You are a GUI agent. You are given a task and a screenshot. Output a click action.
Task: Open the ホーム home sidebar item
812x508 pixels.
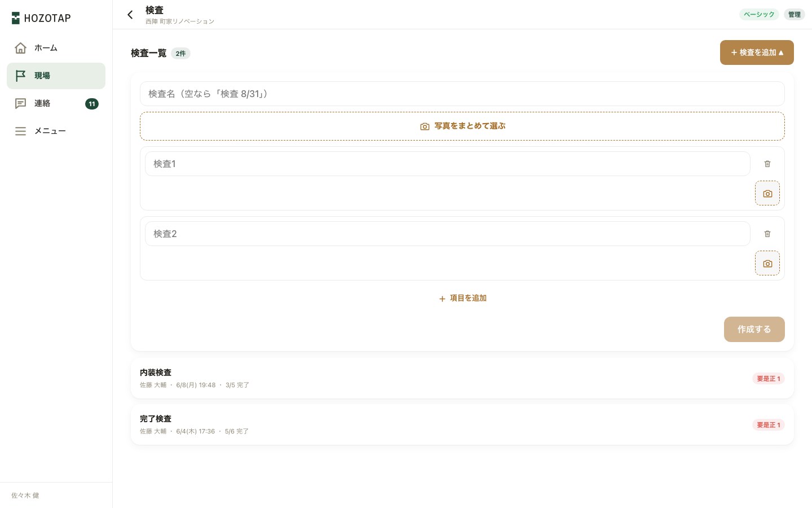click(56, 48)
